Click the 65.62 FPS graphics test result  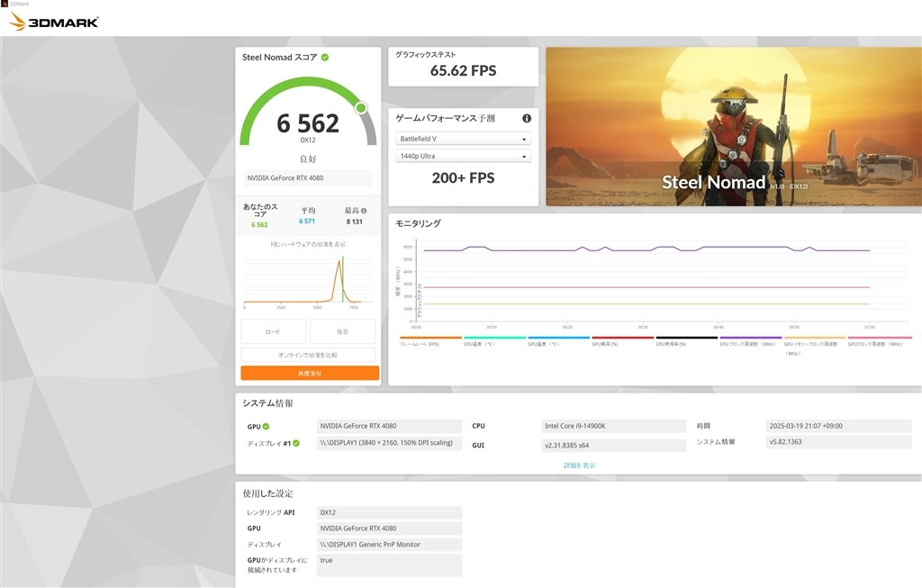point(464,70)
